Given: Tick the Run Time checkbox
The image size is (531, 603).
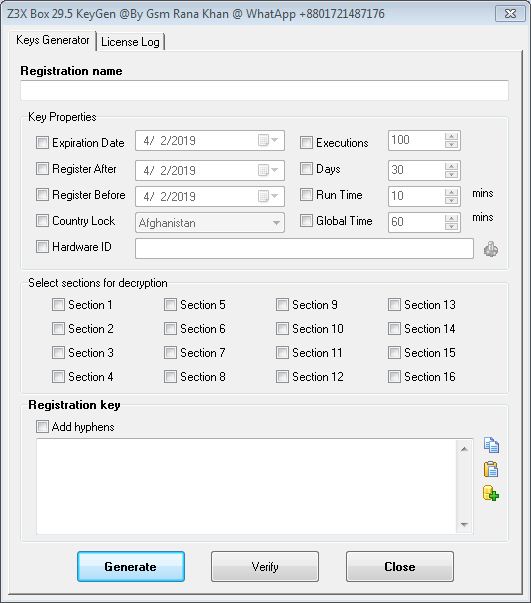Looking at the screenshot, I should tap(306, 195).
